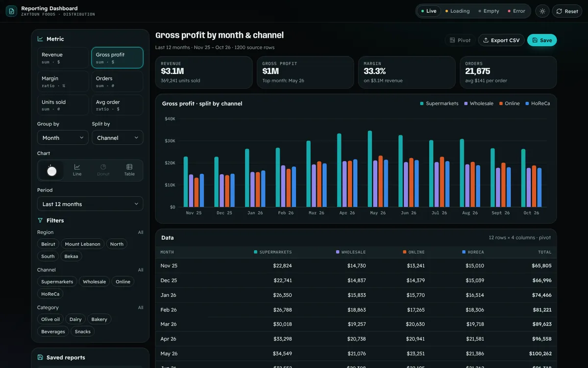Screen dimensions: 588x368
Task: Click the Saved reports icon
Action: 40,357
